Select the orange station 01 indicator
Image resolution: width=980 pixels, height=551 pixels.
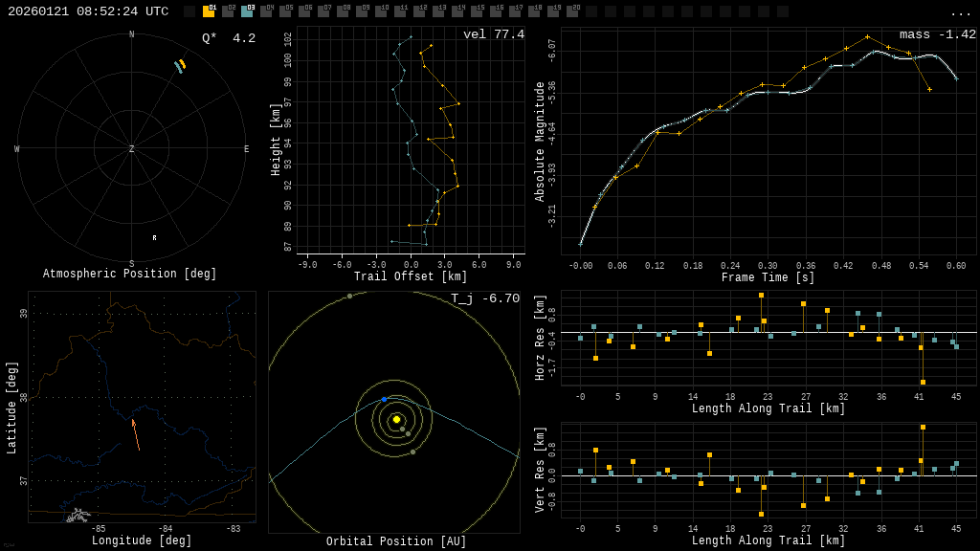[209, 11]
